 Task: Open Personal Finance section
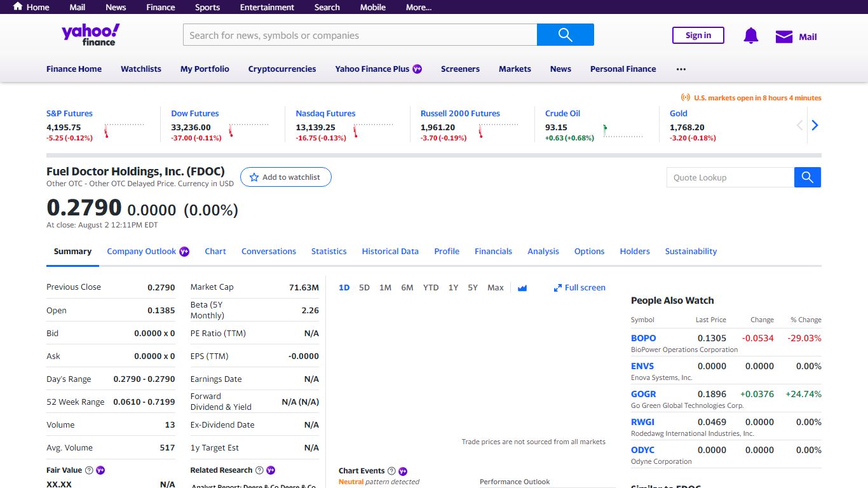[x=623, y=69]
